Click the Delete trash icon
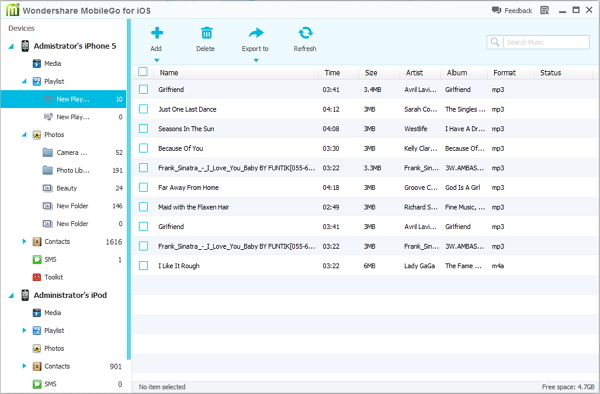The image size is (600, 394). pos(206,33)
